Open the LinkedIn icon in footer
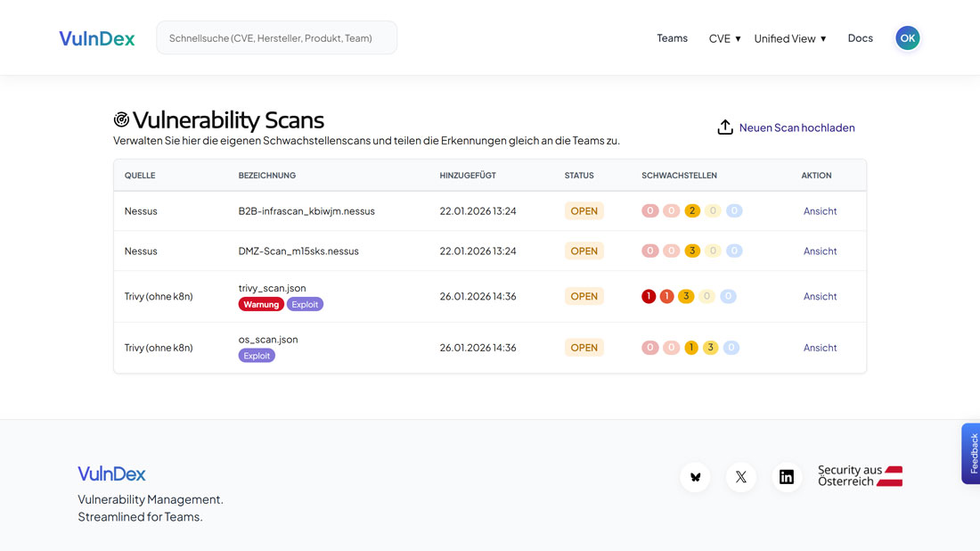The width and height of the screenshot is (980, 551). pyautogui.click(x=786, y=477)
